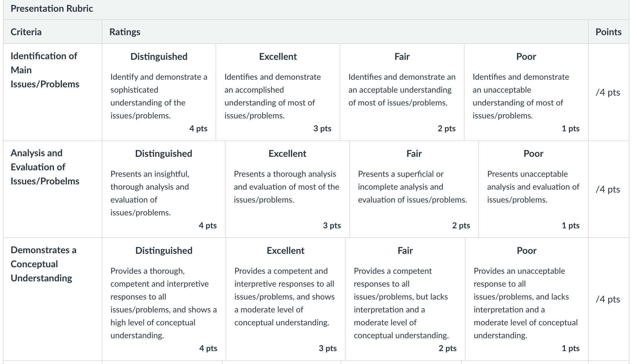Select Excellent rating for Identification of Main Issues
The image size is (637, 364).
[278, 92]
